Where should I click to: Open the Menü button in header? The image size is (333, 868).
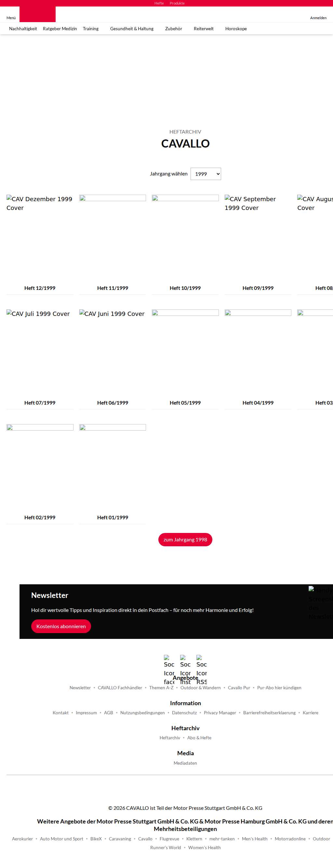pos(11,18)
